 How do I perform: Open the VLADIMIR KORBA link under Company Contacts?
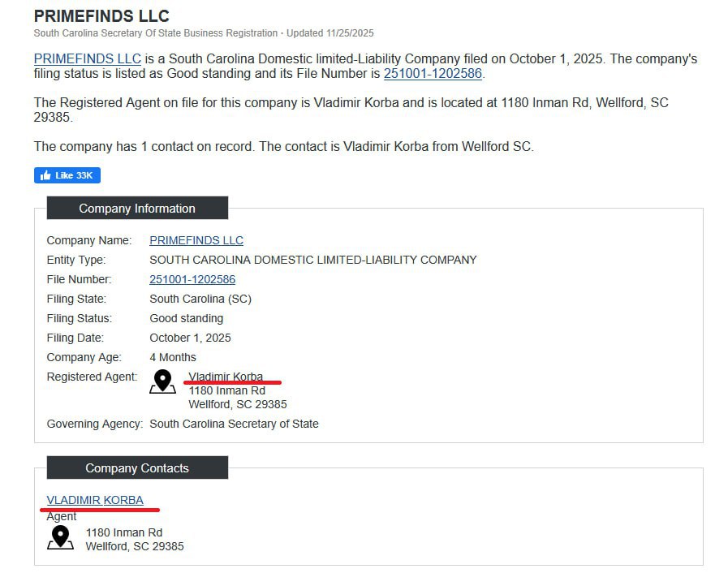click(x=95, y=500)
